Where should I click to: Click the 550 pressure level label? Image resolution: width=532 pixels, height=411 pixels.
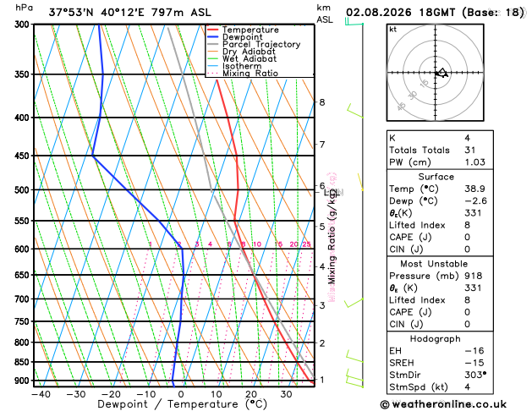click(24, 221)
